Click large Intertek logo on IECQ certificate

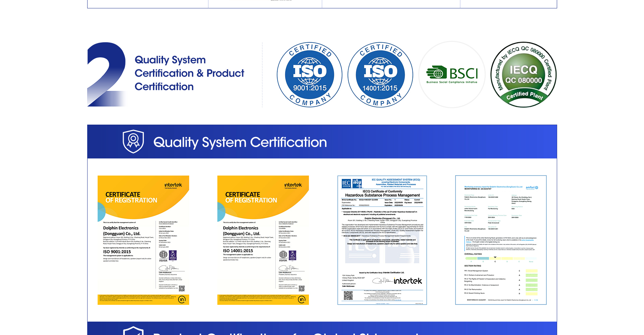click(x=408, y=281)
